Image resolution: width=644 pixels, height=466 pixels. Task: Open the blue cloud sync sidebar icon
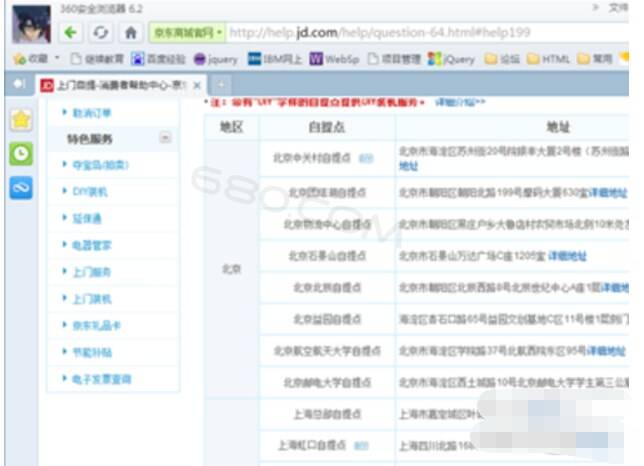click(x=21, y=188)
